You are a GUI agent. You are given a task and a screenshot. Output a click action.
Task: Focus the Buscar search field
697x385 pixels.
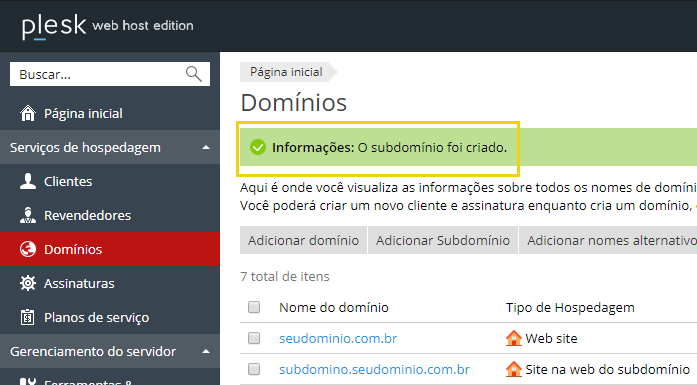[110, 74]
